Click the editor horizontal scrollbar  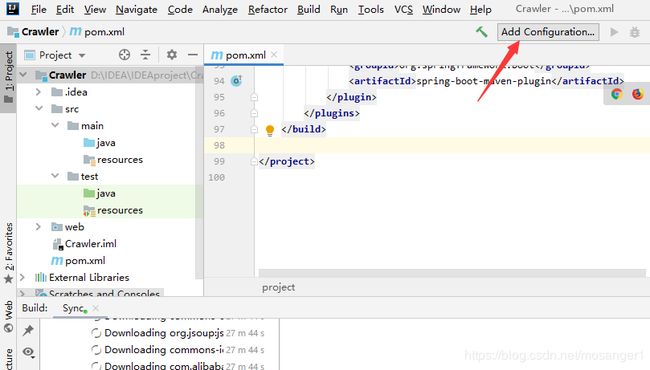tap(452, 273)
